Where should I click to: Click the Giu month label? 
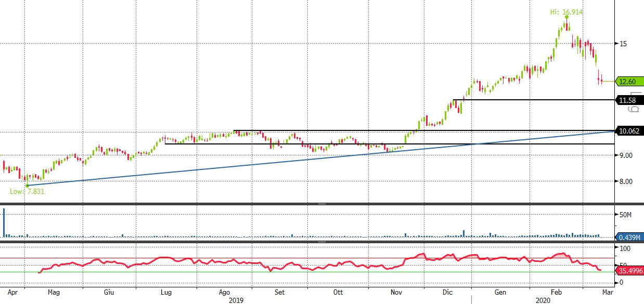coord(109,292)
